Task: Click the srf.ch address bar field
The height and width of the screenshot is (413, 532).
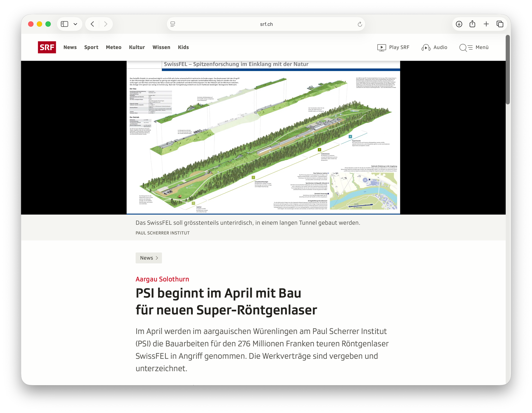Action: pos(266,24)
